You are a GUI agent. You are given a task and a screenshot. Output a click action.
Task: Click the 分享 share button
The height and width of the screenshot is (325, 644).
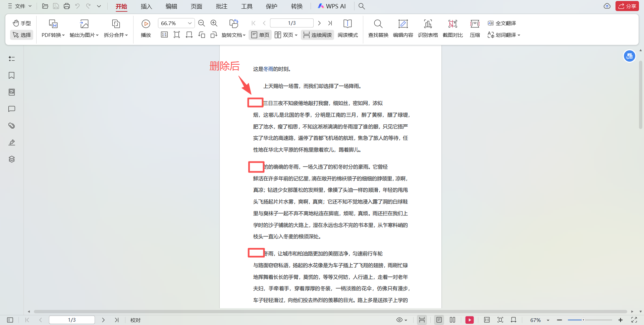click(627, 6)
